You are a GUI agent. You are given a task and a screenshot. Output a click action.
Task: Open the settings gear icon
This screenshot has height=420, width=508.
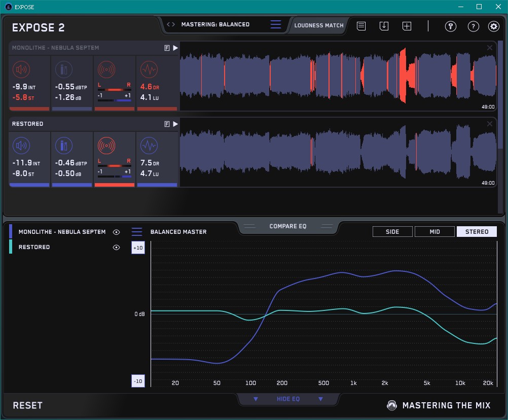point(493,26)
